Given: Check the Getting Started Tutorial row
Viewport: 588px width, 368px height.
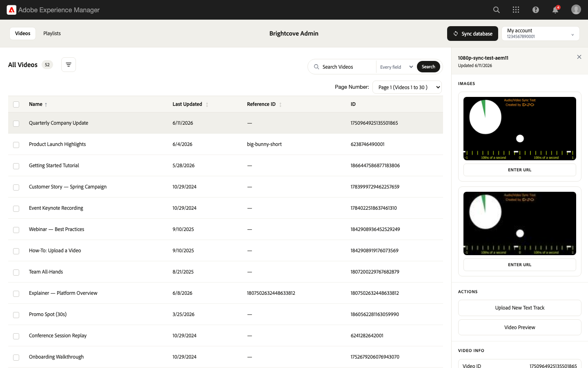Looking at the screenshot, I should [x=16, y=166].
